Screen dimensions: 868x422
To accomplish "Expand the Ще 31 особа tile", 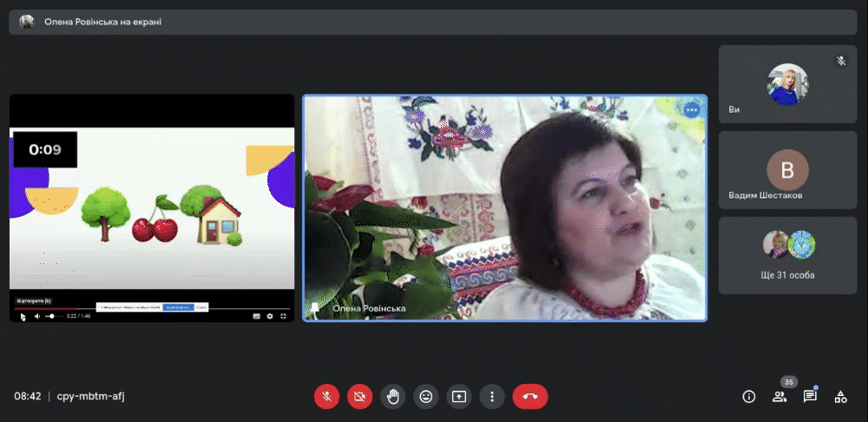I will [x=787, y=255].
